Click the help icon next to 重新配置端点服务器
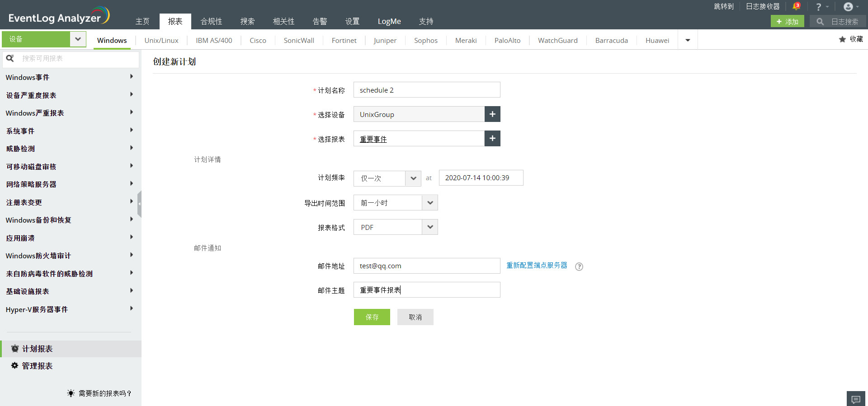Screen dimensions: 868x406 point(579,266)
